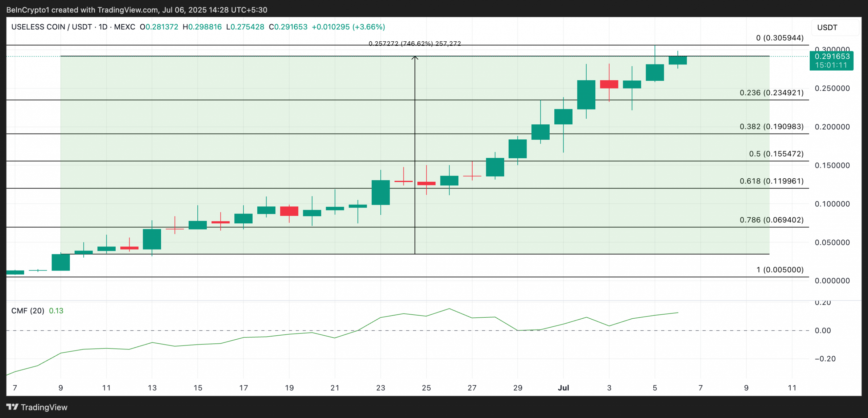The width and height of the screenshot is (868, 418).
Task: Click the 0 (0.305944) Fibonacci level label
Action: (x=780, y=38)
